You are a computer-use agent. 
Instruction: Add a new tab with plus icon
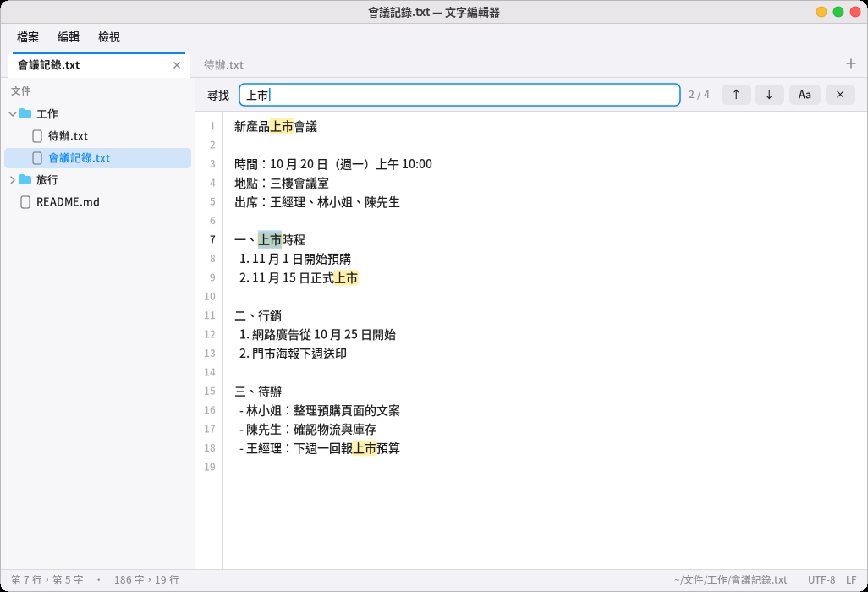[851, 63]
